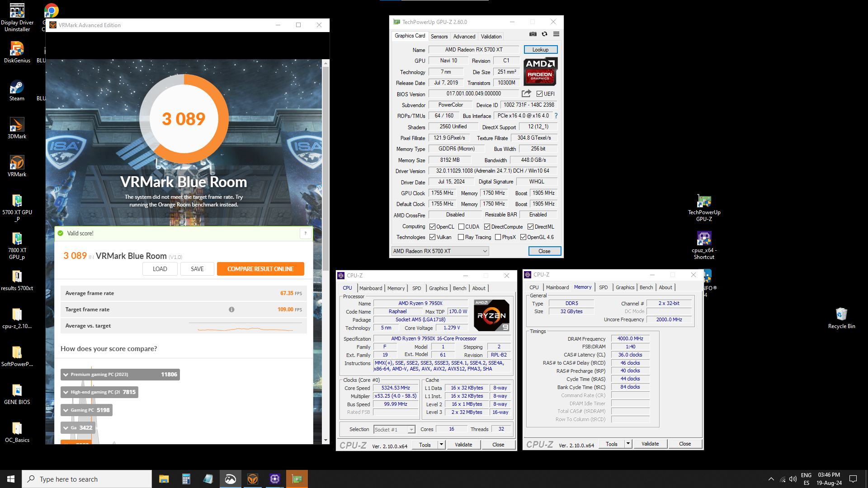
Task: Open Windows Start menu
Action: pyautogui.click(x=11, y=479)
